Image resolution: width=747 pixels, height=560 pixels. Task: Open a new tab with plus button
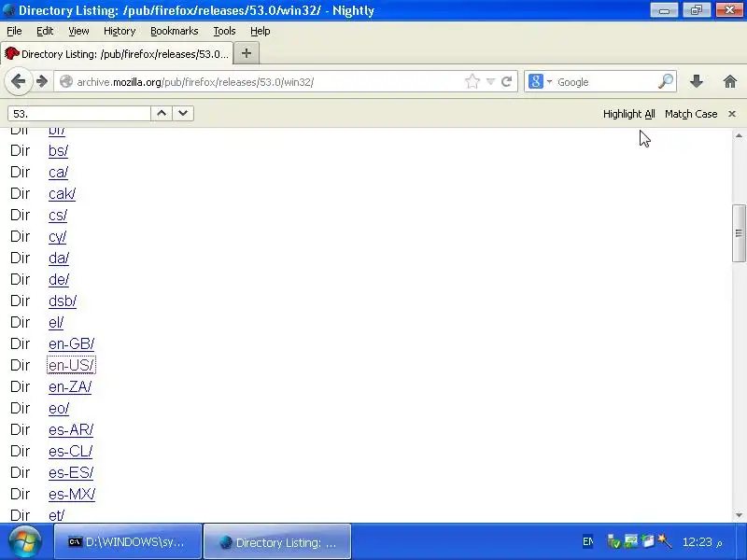click(x=247, y=53)
